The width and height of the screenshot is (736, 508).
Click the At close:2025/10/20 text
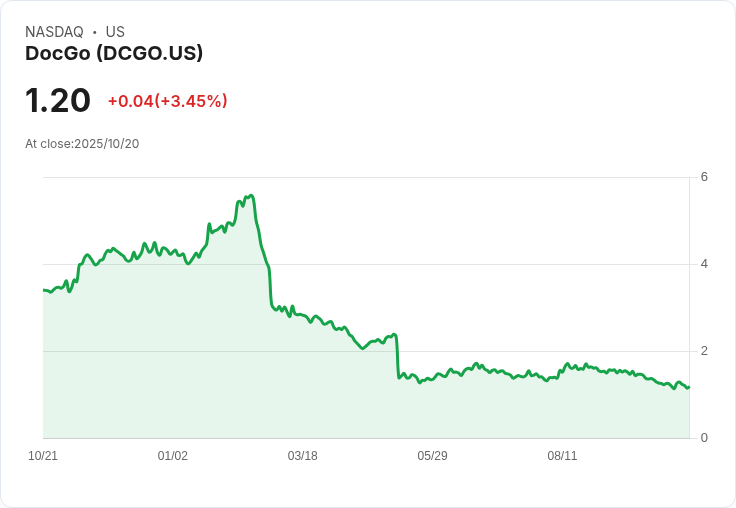82,144
